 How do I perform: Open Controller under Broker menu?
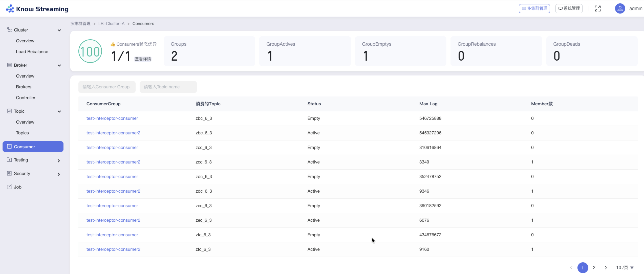point(26,97)
